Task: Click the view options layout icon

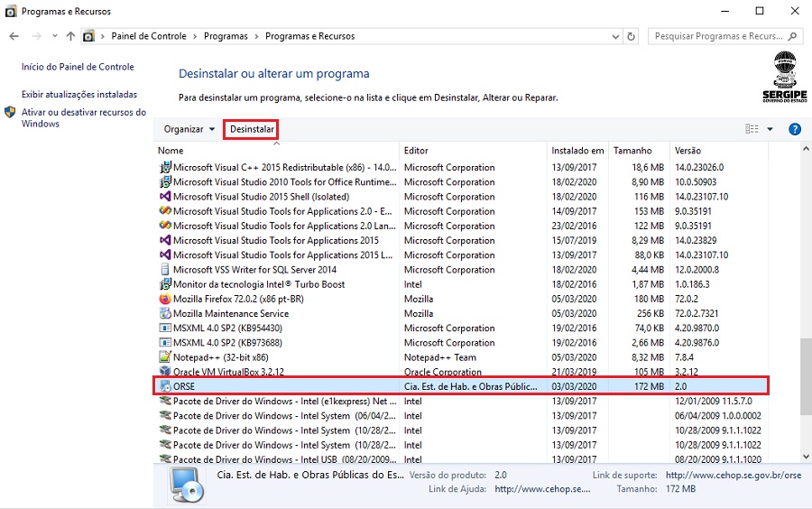Action: pyautogui.click(x=752, y=129)
